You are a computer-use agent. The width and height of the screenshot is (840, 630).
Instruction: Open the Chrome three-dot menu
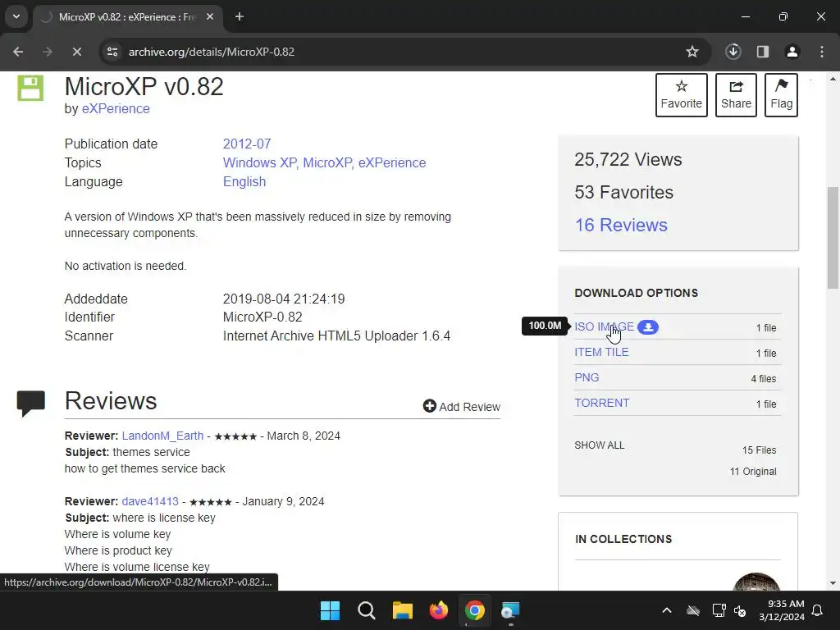[x=822, y=52]
